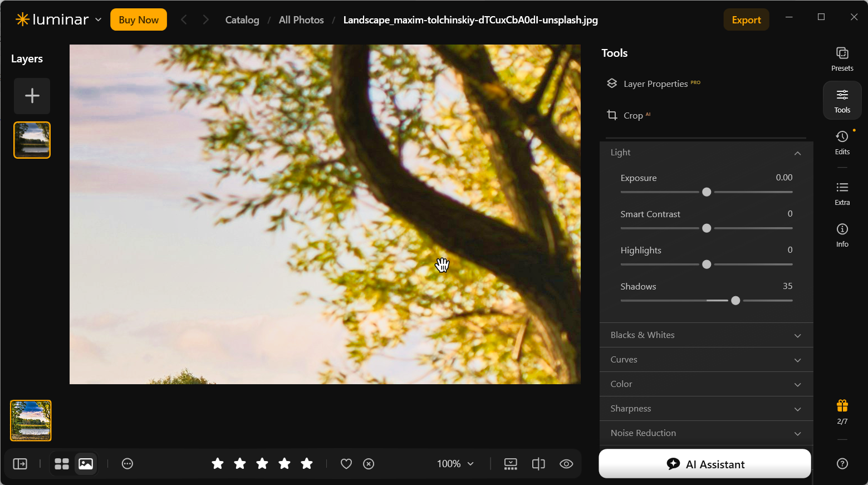Set rating to the first star

pos(218,463)
